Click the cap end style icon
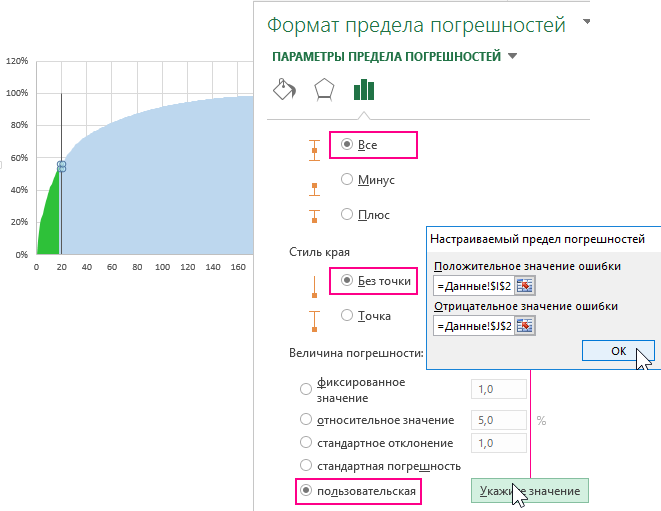This screenshot has width=661, height=511. [x=314, y=321]
